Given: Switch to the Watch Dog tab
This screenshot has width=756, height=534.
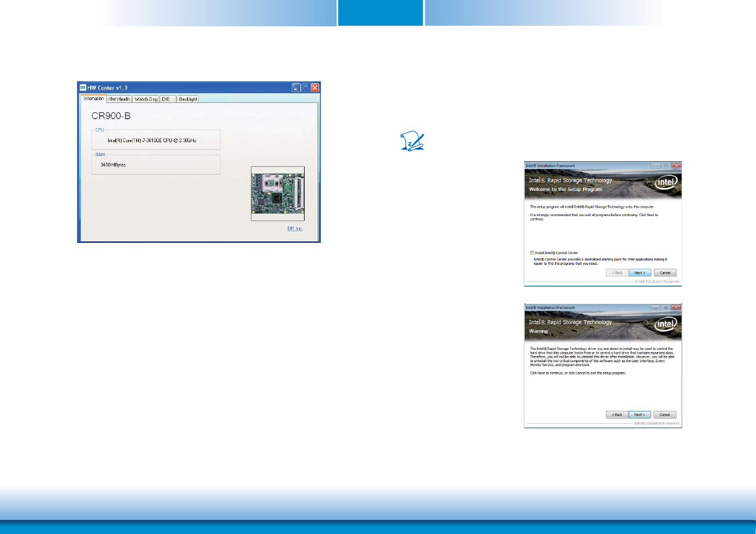Looking at the screenshot, I should click(x=146, y=99).
